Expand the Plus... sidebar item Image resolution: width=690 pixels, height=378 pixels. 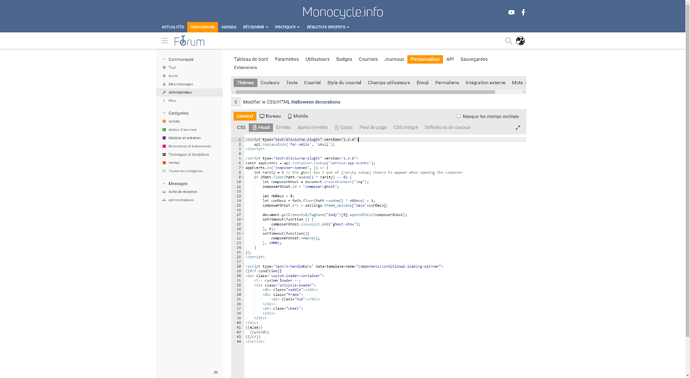click(x=172, y=101)
